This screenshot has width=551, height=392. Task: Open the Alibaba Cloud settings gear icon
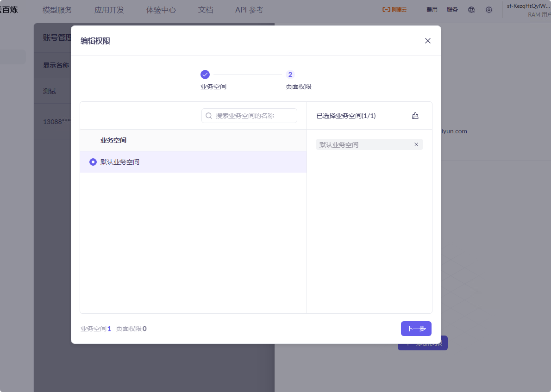click(489, 9)
